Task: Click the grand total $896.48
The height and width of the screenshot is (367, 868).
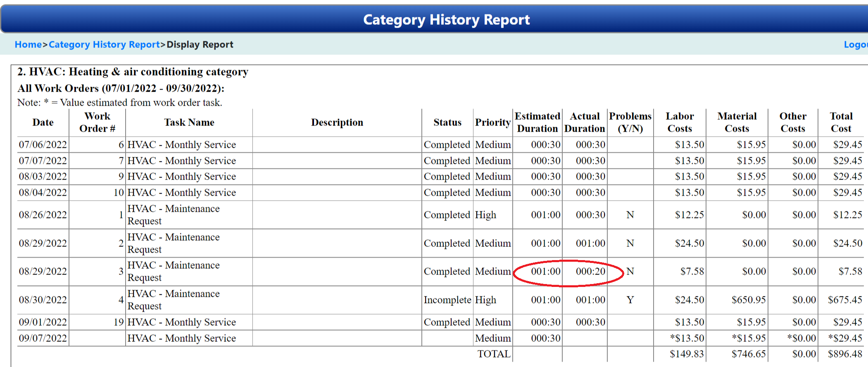Action: pyautogui.click(x=845, y=354)
